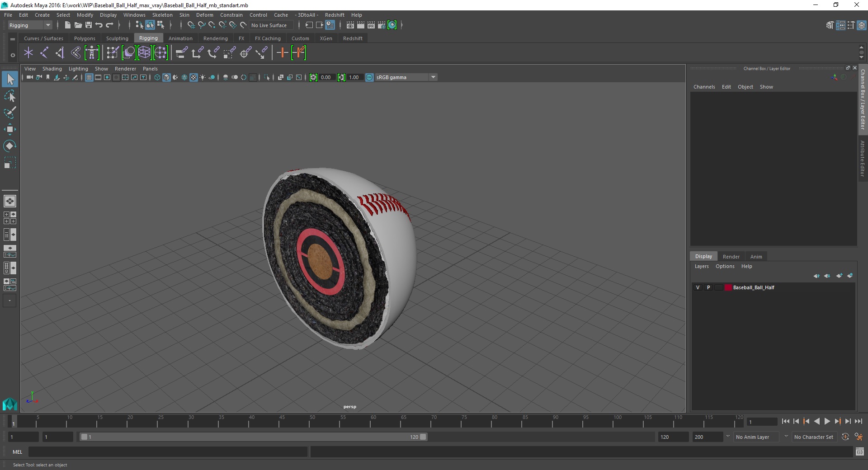Image resolution: width=868 pixels, height=470 pixels.
Task: Open the Render View clapperboard icon
Action: (350, 25)
